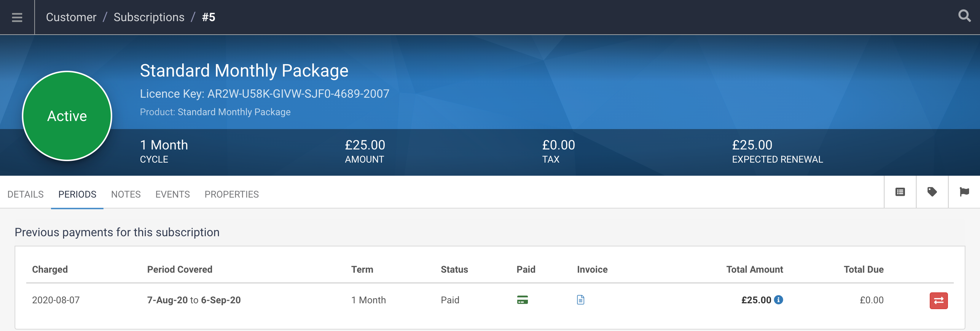Click the 1 Month cycle value
This screenshot has height=331, width=980.
[164, 145]
